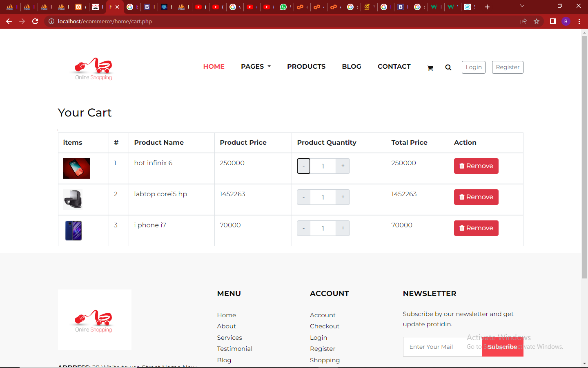Open the Checkout footer link
Viewport: 588px width, 368px height.
(x=324, y=326)
